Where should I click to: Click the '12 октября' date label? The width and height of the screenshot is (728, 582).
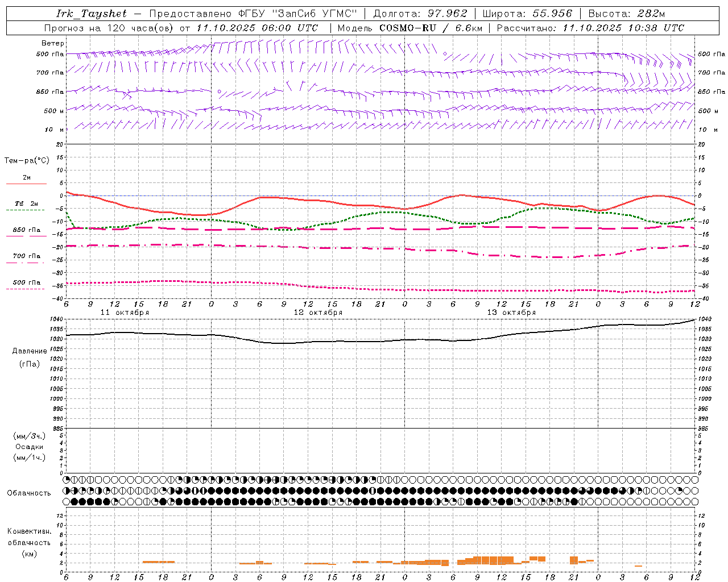(x=318, y=313)
